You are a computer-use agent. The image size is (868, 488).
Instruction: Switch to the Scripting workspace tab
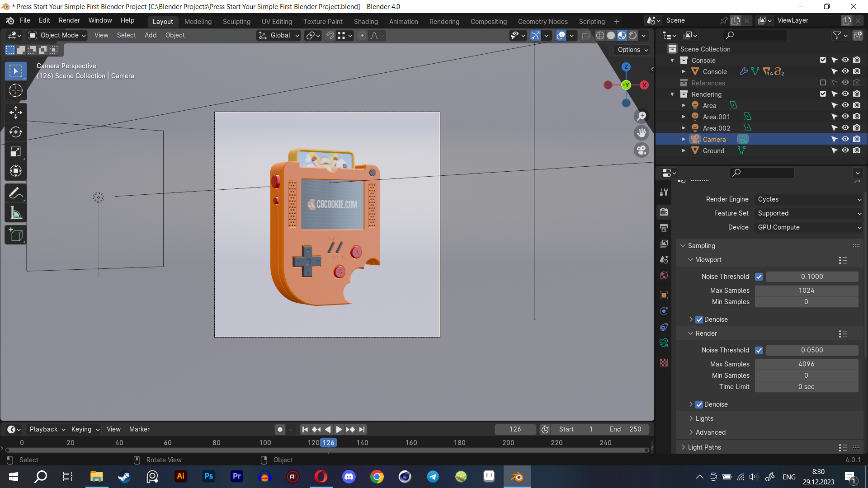(591, 21)
